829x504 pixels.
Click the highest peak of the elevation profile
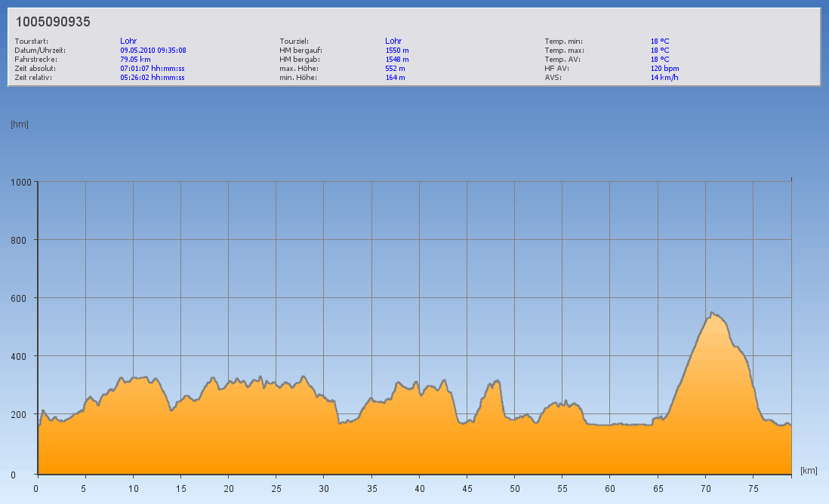tap(711, 312)
